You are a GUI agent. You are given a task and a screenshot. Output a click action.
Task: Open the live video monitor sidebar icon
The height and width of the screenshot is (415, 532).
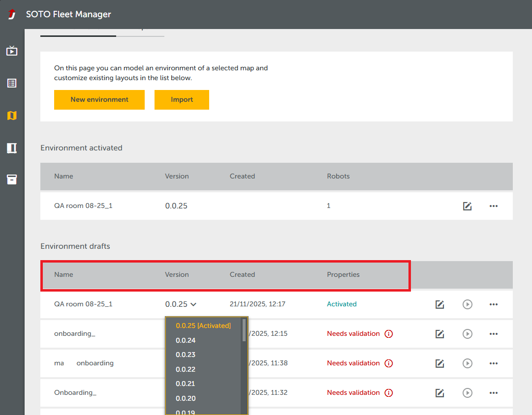point(12,51)
